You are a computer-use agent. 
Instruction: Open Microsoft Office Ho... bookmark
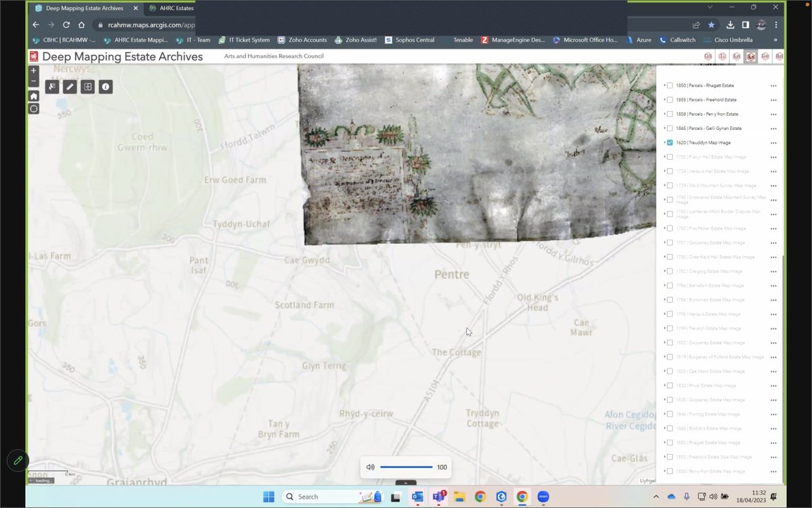(585, 40)
